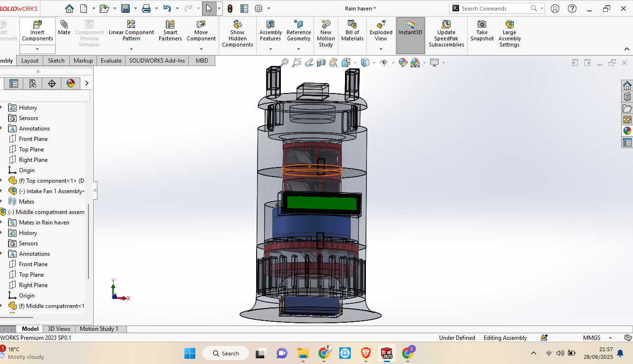Open Assembly Features dropdown
633x364 pixels.
[x=270, y=49]
